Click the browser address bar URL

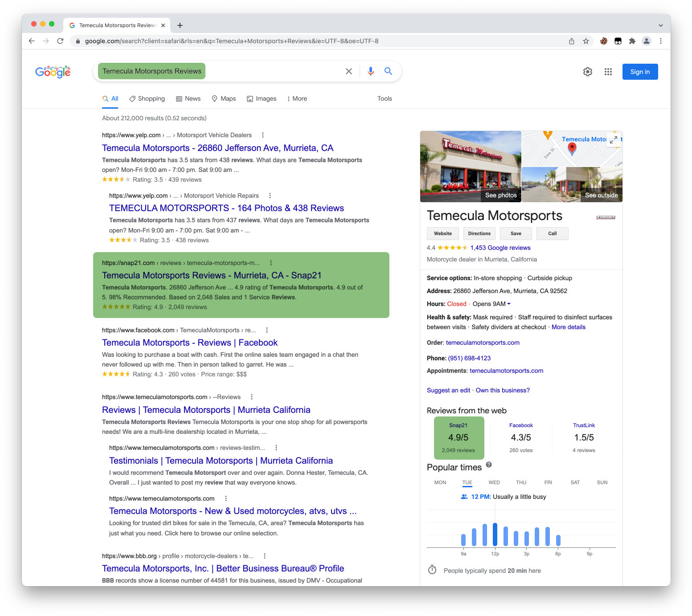232,41
